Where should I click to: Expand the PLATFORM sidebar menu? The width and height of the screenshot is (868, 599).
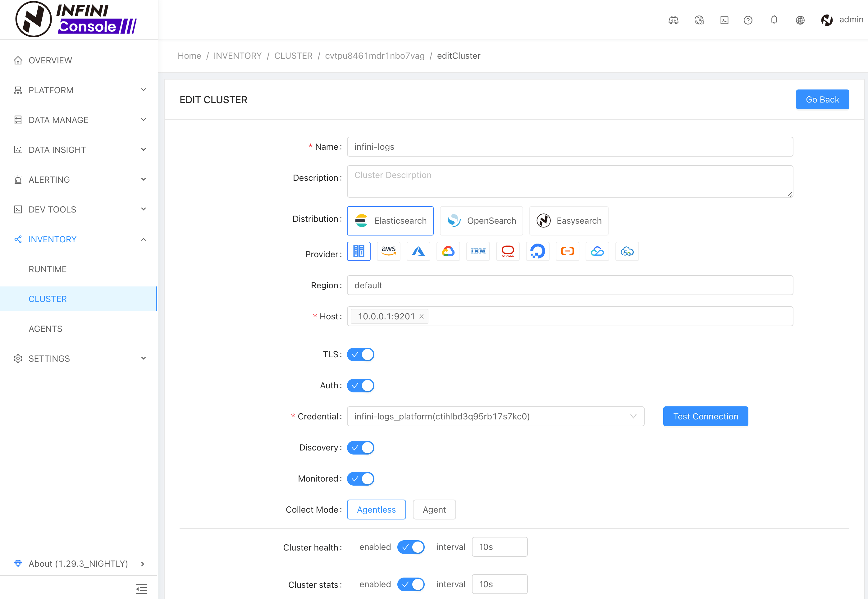pyautogui.click(x=79, y=90)
